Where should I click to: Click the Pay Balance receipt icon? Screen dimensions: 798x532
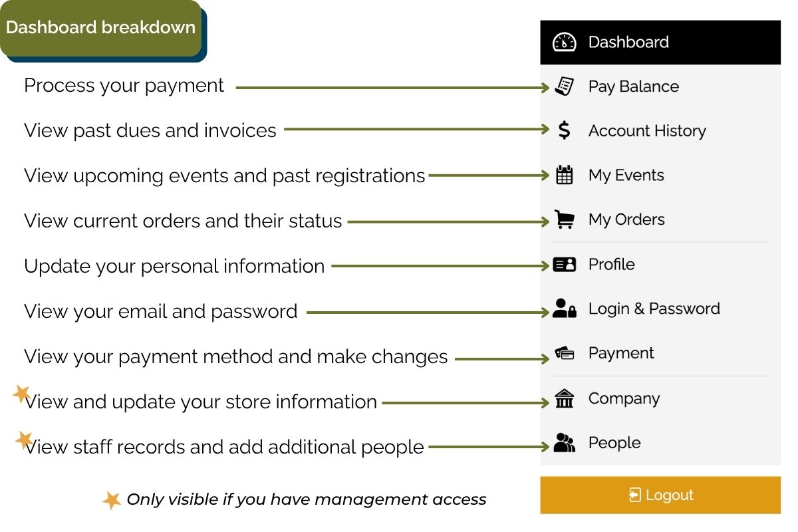(565, 86)
